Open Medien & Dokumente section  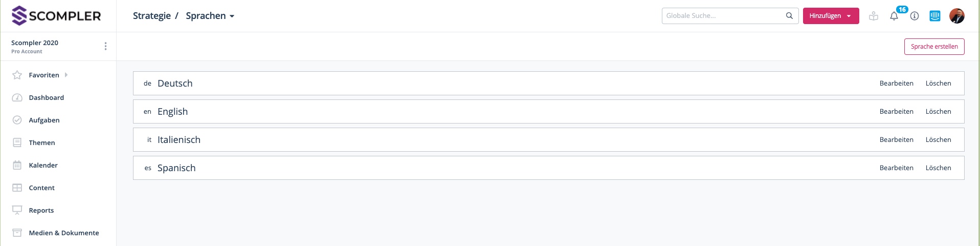tap(63, 233)
